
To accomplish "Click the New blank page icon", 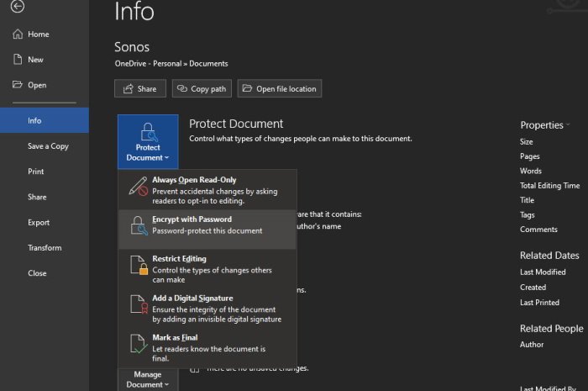I will pos(18,60).
